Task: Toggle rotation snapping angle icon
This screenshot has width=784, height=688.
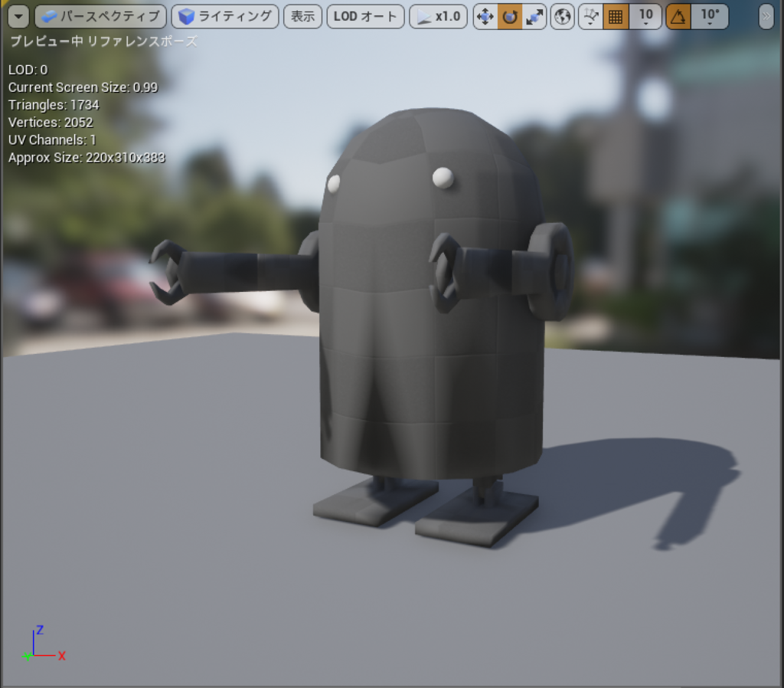Action: [678, 17]
